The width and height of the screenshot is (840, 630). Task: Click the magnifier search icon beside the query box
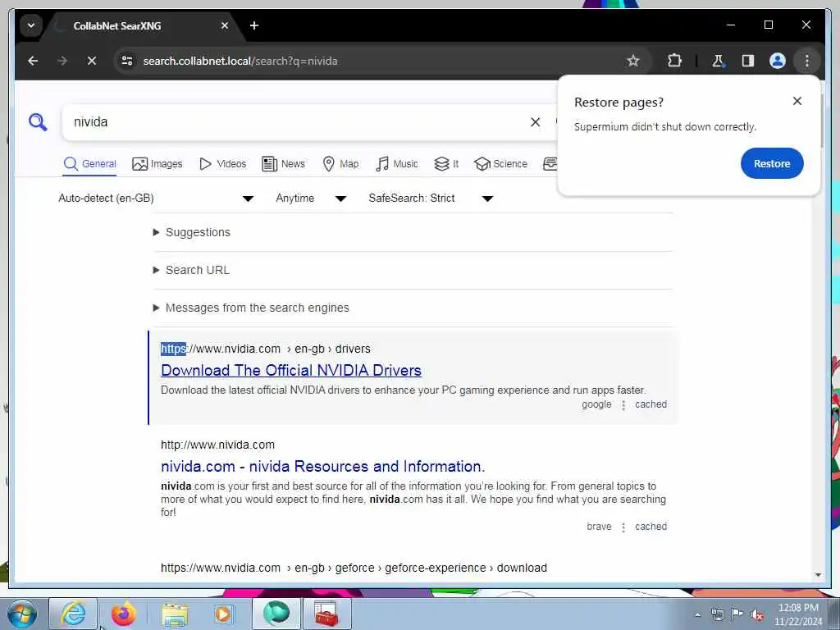click(x=38, y=122)
